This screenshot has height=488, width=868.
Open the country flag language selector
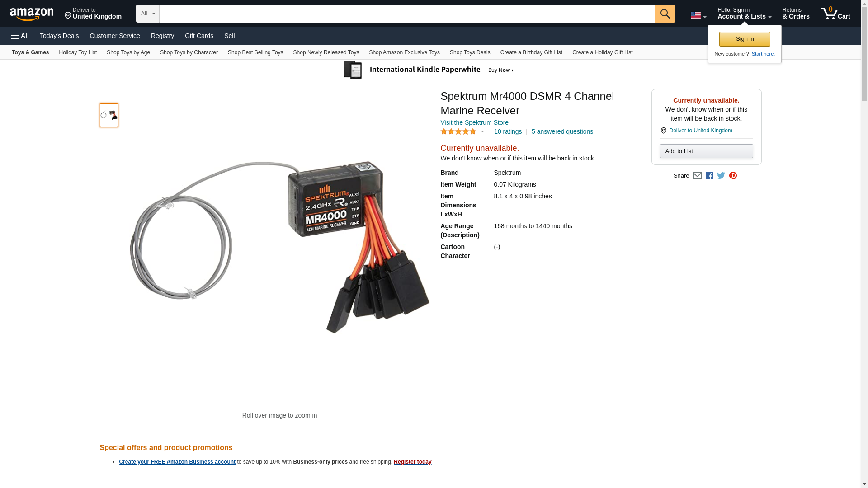tap(698, 16)
